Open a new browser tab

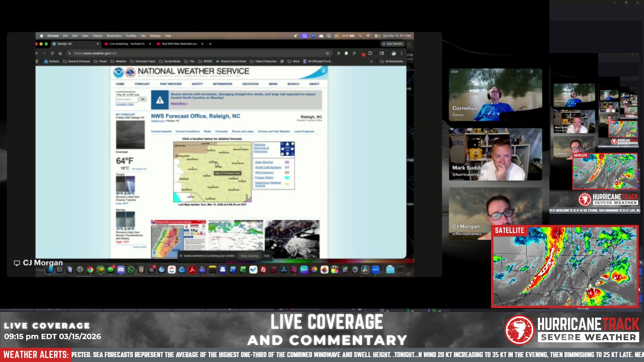click(210, 44)
